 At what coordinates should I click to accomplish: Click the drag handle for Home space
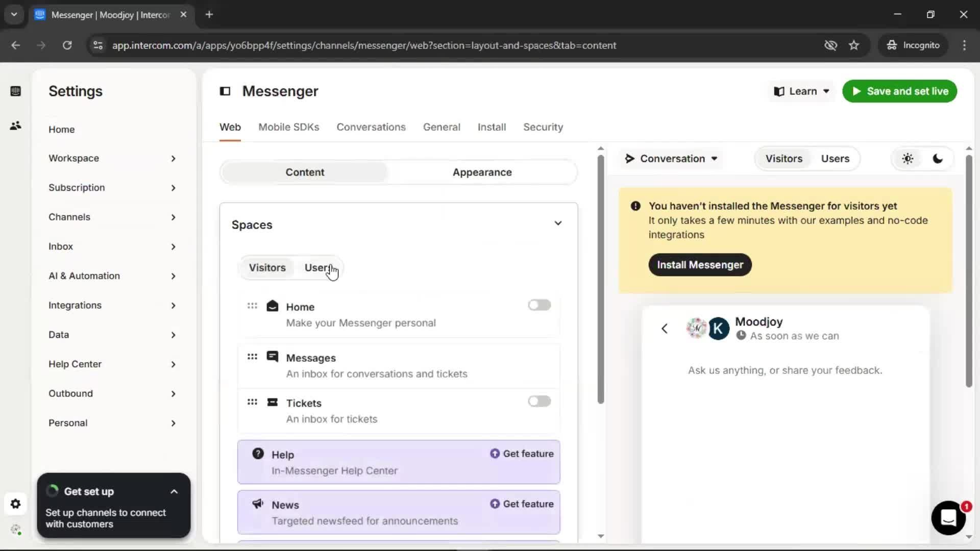tap(252, 306)
